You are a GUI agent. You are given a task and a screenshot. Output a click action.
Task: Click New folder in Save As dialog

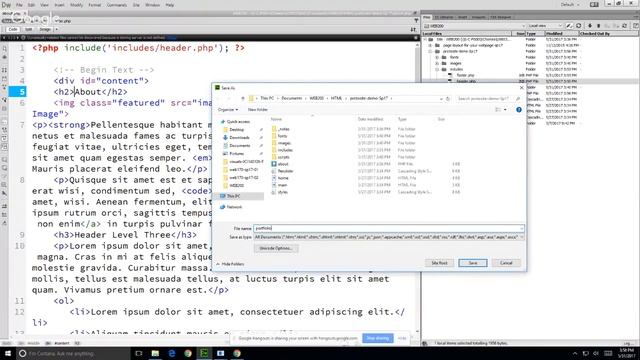coord(258,109)
